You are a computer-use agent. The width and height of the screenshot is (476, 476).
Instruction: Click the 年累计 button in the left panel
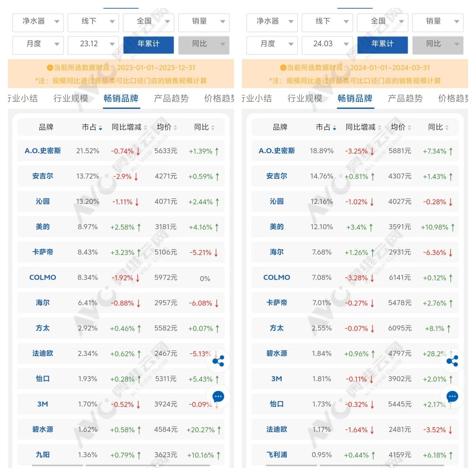[148, 44]
